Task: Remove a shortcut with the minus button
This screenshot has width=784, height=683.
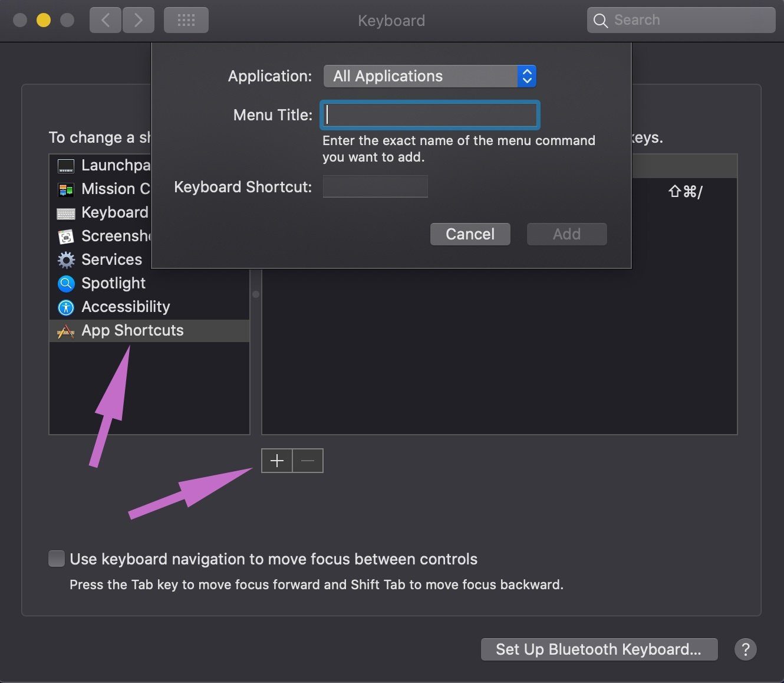Action: (x=308, y=461)
